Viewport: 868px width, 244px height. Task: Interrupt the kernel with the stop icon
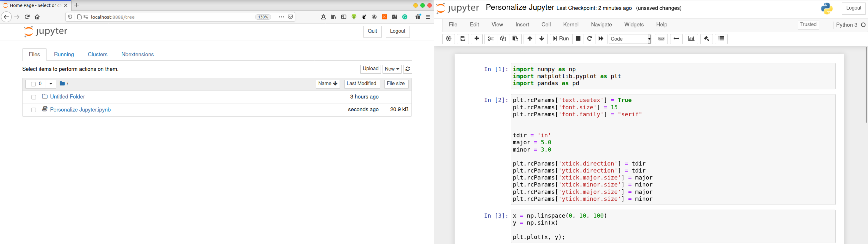coord(578,39)
